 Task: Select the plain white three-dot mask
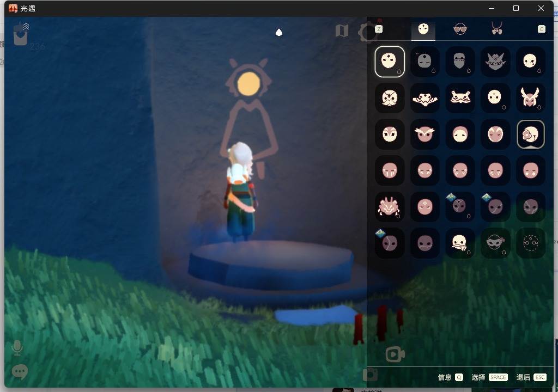(389, 62)
